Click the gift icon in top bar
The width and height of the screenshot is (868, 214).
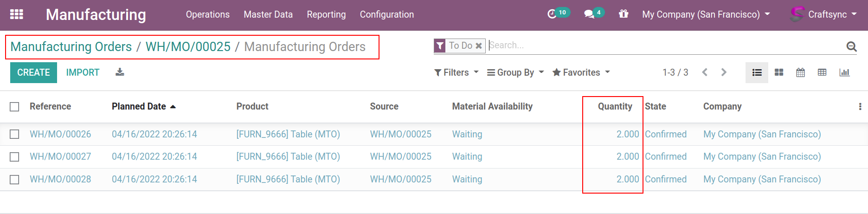pos(624,14)
